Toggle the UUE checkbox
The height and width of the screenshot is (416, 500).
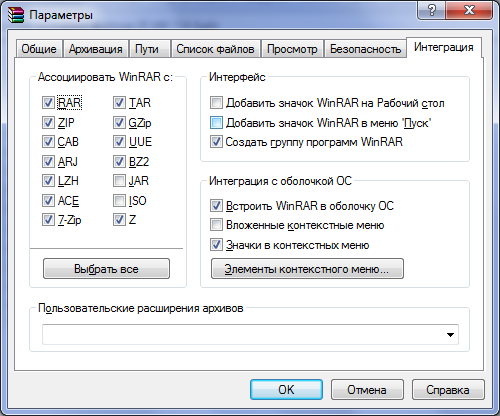(x=119, y=142)
